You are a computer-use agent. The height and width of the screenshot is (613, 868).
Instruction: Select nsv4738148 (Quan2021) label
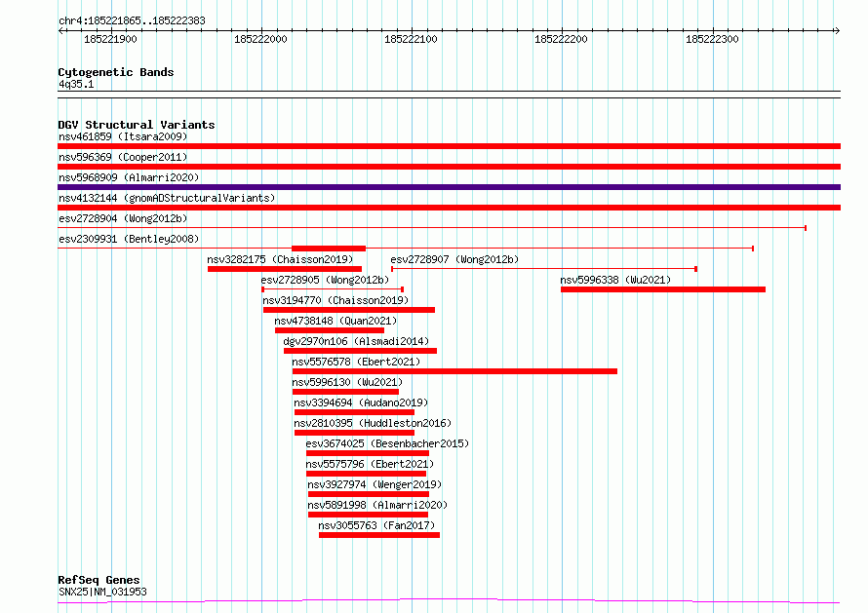pos(335,321)
